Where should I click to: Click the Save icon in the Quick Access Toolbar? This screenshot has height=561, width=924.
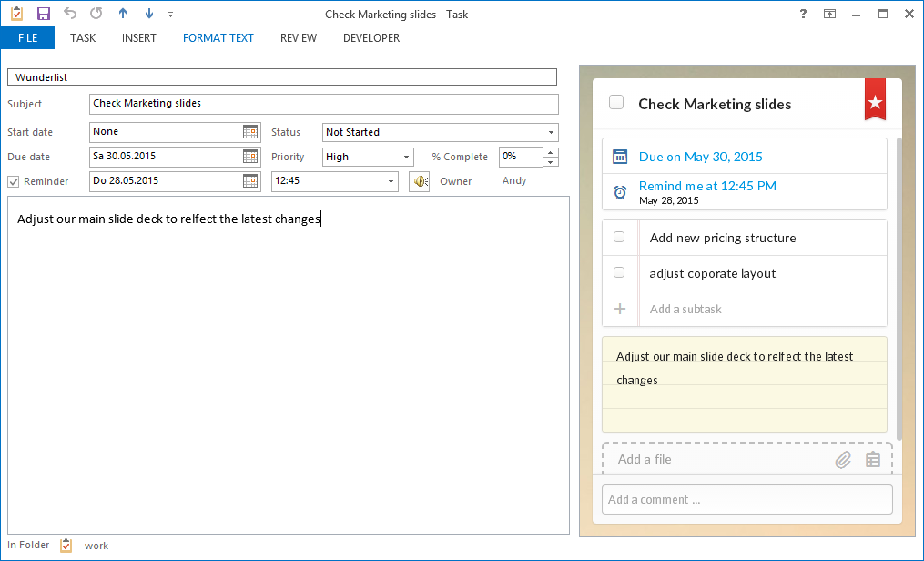coord(43,13)
